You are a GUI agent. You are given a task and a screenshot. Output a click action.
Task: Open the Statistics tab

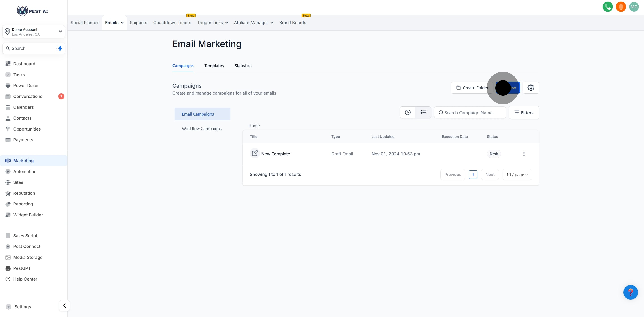pos(243,66)
